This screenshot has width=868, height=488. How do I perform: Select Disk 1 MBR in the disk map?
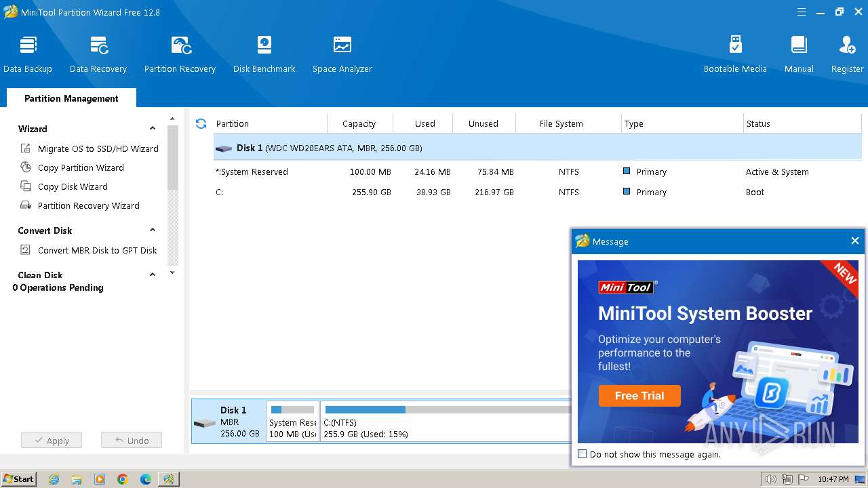coord(229,421)
